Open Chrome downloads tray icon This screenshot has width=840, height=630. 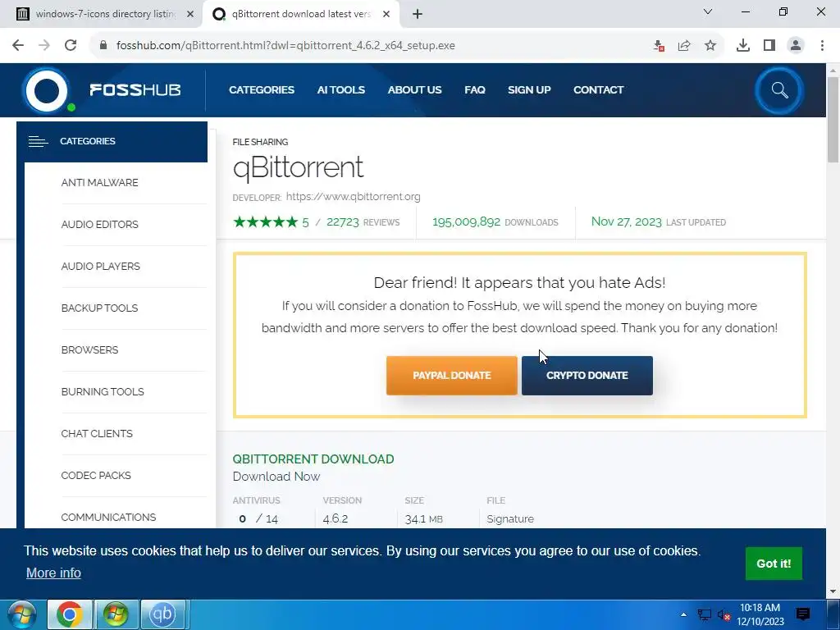pos(743,46)
